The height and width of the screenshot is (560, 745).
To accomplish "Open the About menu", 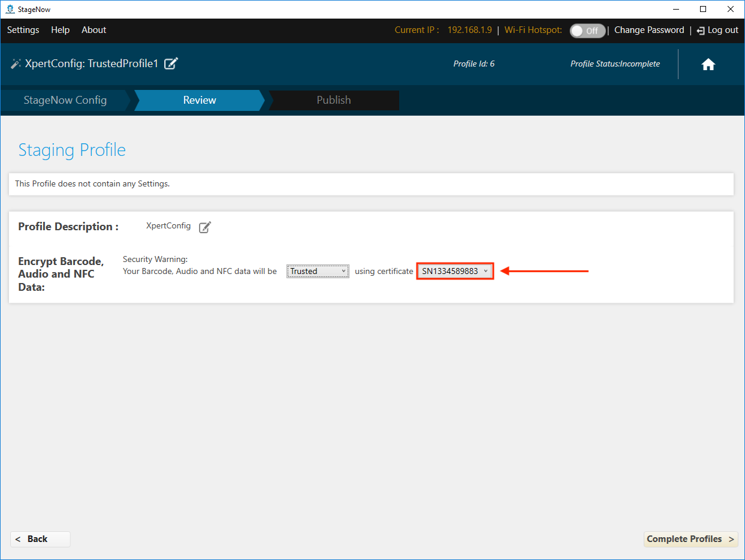I will 93,30.
